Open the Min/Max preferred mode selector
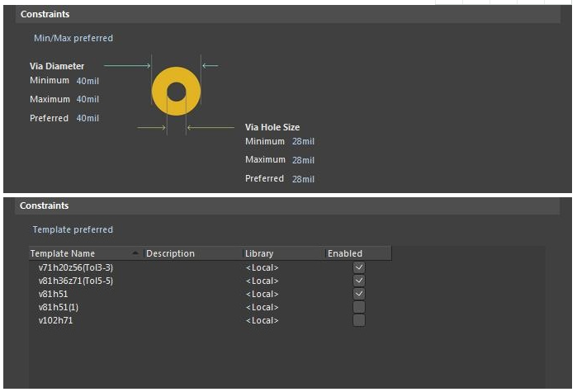The image size is (577, 392). point(73,38)
